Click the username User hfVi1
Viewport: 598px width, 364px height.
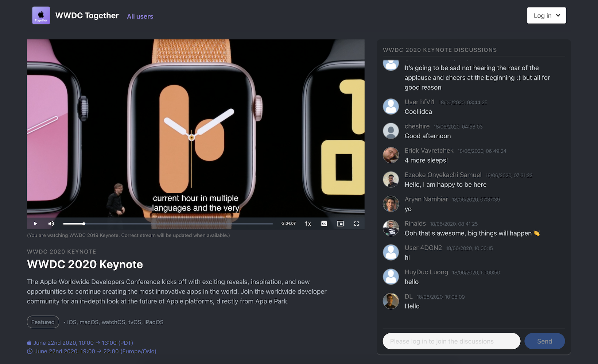pos(419,102)
